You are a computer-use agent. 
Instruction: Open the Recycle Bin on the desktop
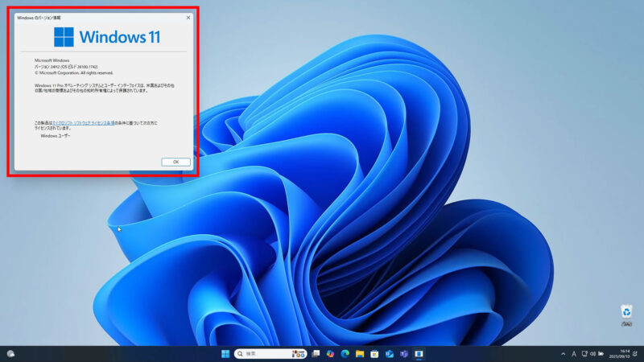pos(626,312)
